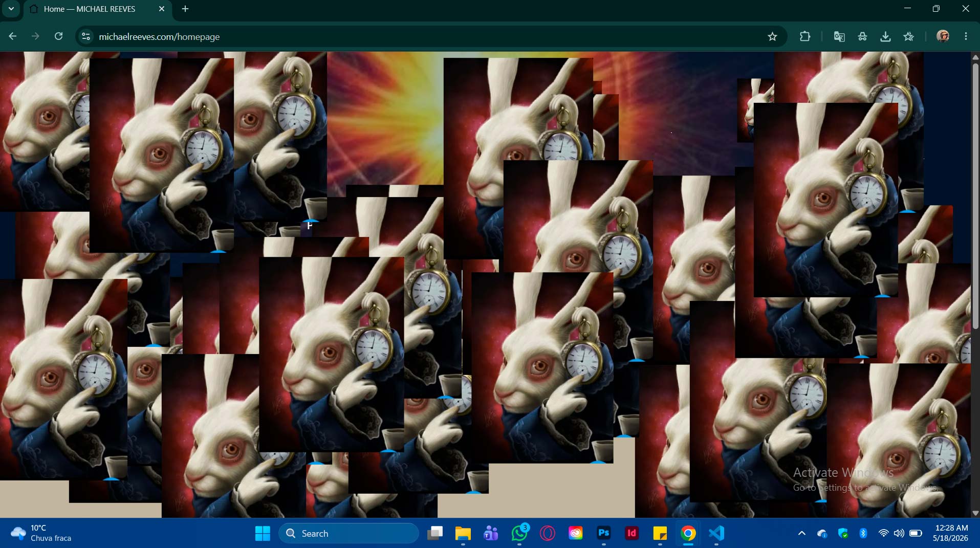980x548 pixels.
Task: Minimize the Chrome window
Action: coord(907,9)
